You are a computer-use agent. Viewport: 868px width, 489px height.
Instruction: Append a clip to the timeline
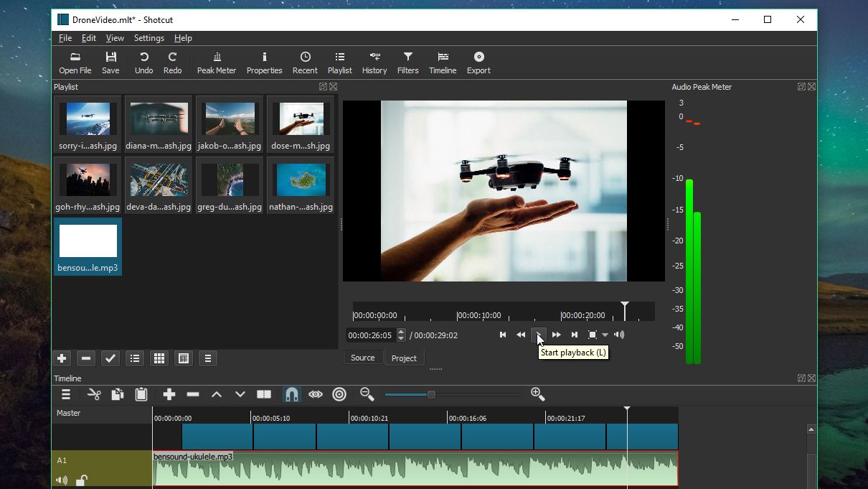point(169,393)
